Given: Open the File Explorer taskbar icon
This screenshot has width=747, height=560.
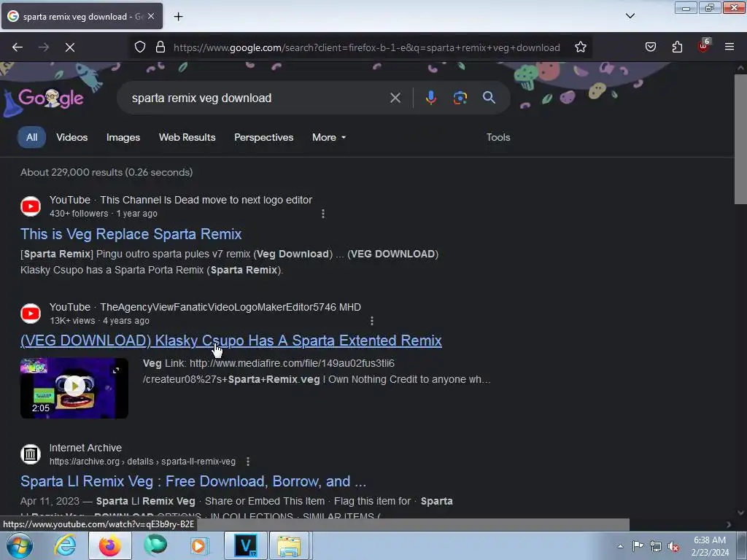Looking at the screenshot, I should pos(290,545).
